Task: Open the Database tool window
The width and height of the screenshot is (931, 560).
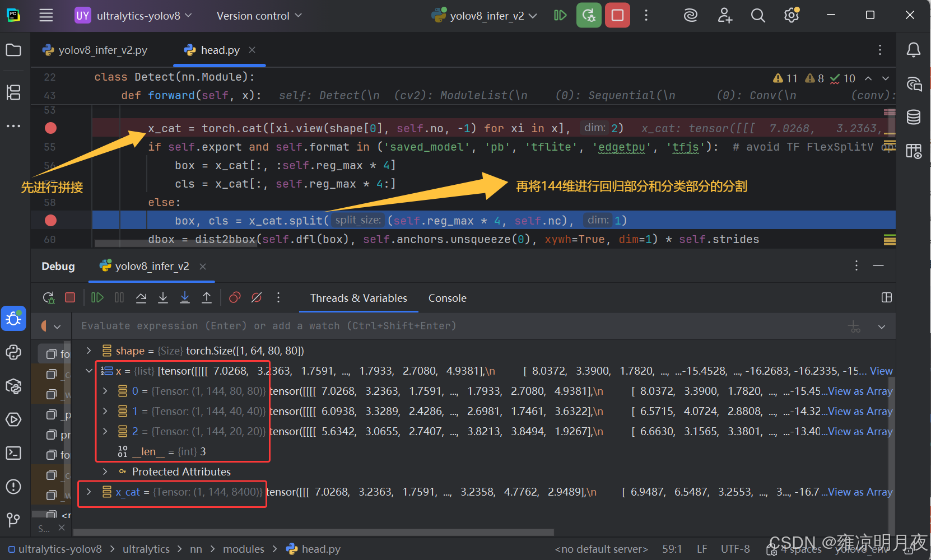Action: click(914, 117)
